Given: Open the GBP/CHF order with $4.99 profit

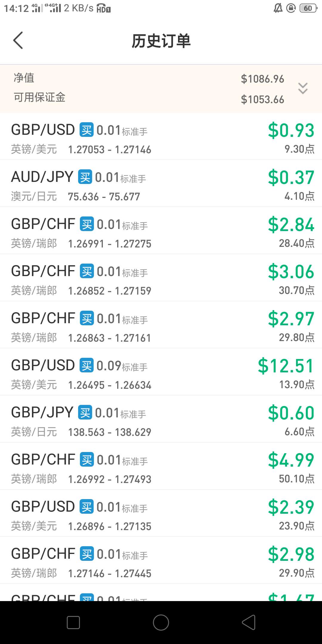Looking at the screenshot, I should pos(161,466).
